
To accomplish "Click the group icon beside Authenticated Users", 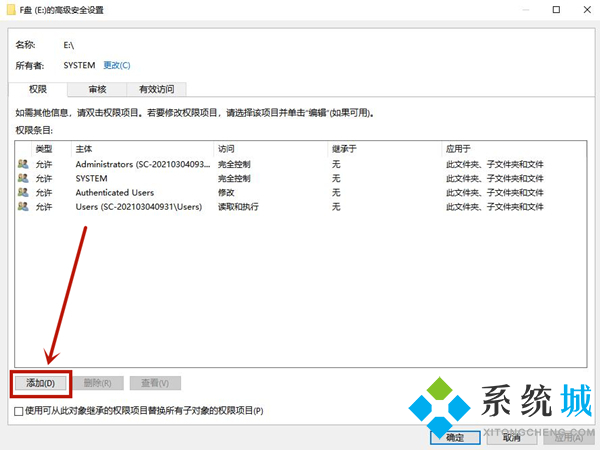I will point(23,192).
